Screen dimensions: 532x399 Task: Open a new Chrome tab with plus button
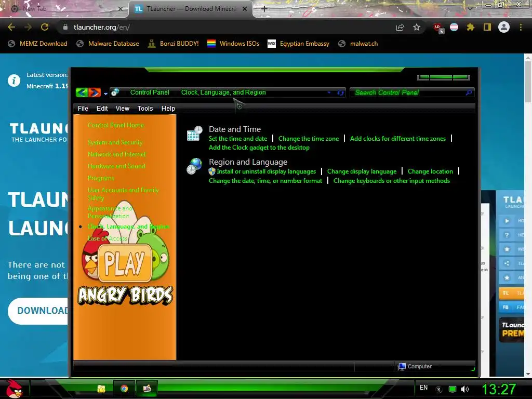[x=264, y=9]
